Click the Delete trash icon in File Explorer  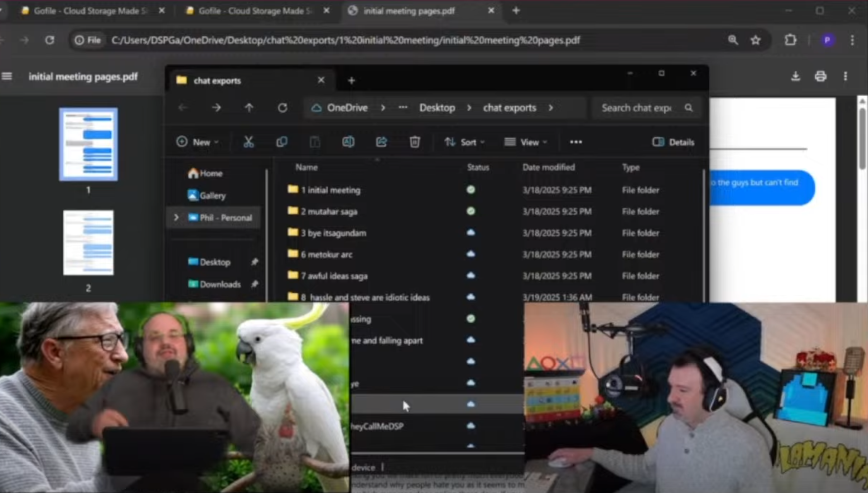(415, 142)
